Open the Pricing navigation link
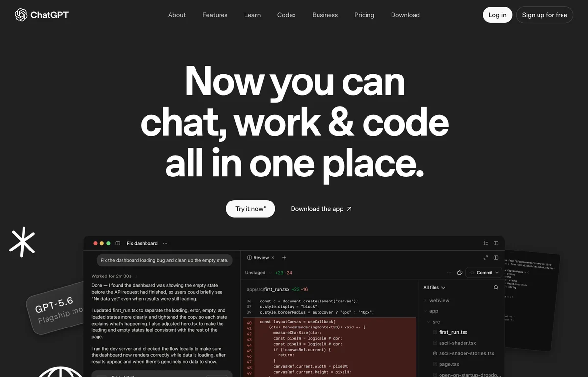The image size is (588, 377). [x=364, y=15]
